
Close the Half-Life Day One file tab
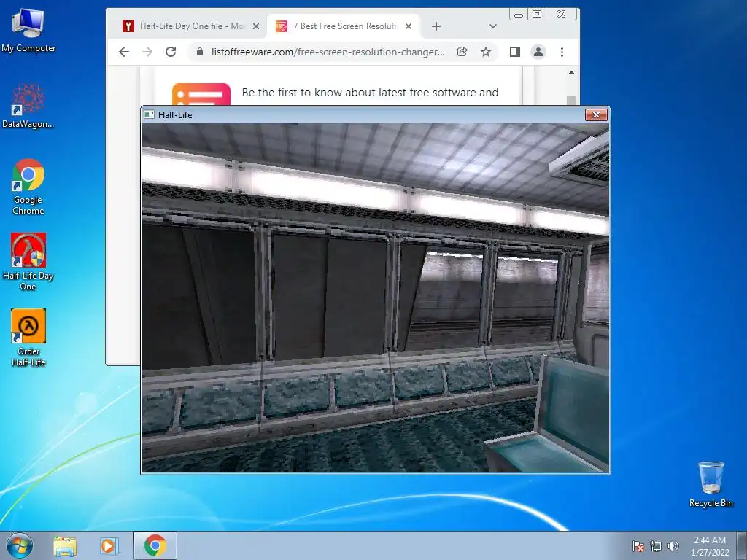[x=256, y=26]
